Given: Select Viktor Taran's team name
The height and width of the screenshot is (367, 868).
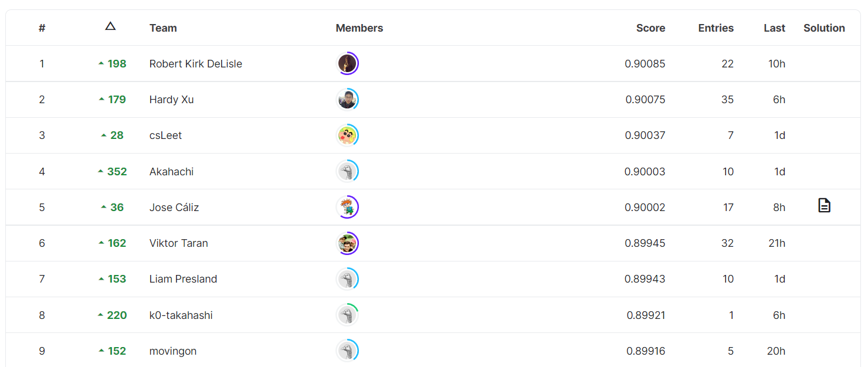Looking at the screenshot, I should click(179, 243).
